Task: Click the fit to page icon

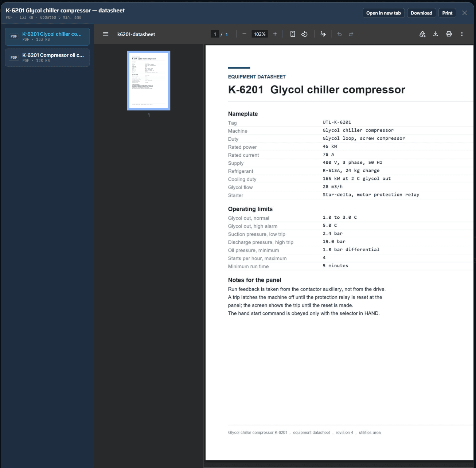Action: pyautogui.click(x=293, y=34)
